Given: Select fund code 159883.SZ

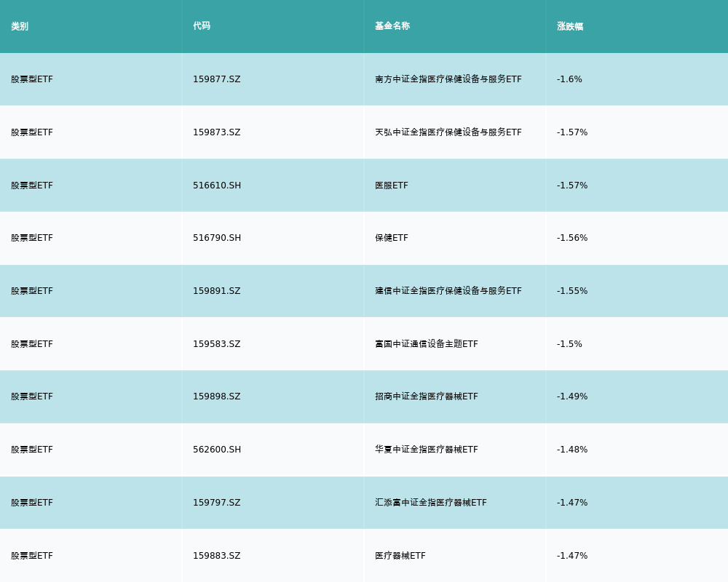Looking at the screenshot, I should coord(217,556).
